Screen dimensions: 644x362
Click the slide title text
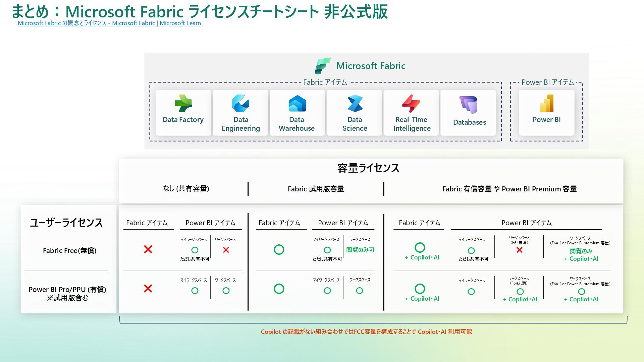coord(200,11)
